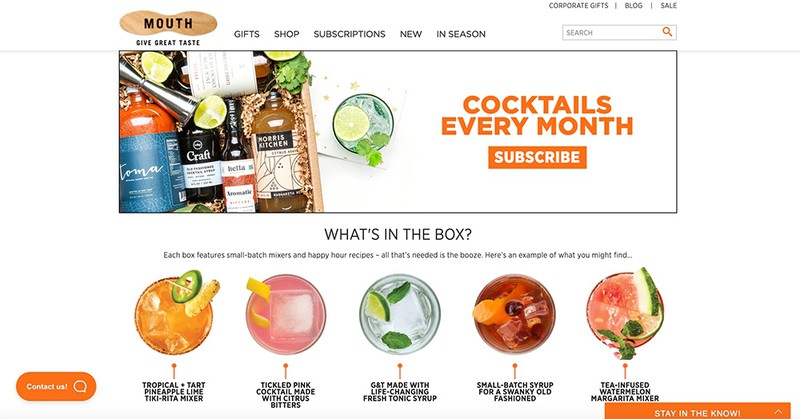Click the orange search magnifier icon
This screenshot has width=800, height=419.
pos(667,32)
